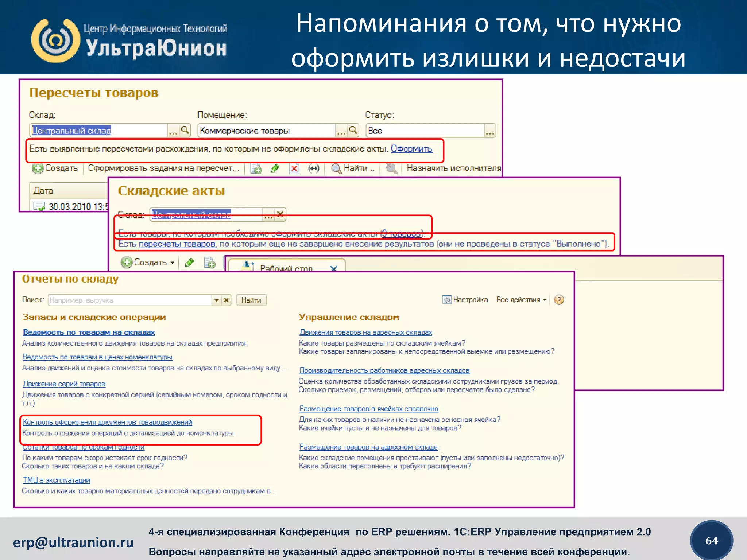Click the Найти button in Отчеты по складу
This screenshot has height=560, width=747.
(251, 300)
